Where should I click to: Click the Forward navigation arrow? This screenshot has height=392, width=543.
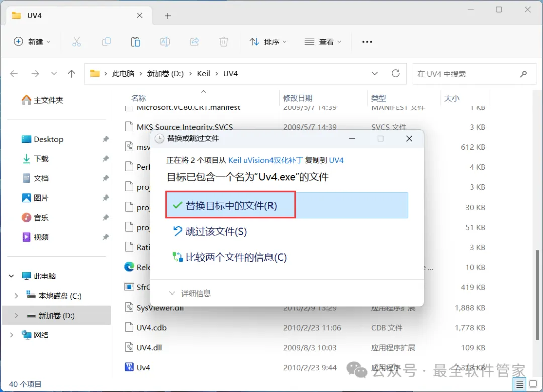(x=35, y=74)
